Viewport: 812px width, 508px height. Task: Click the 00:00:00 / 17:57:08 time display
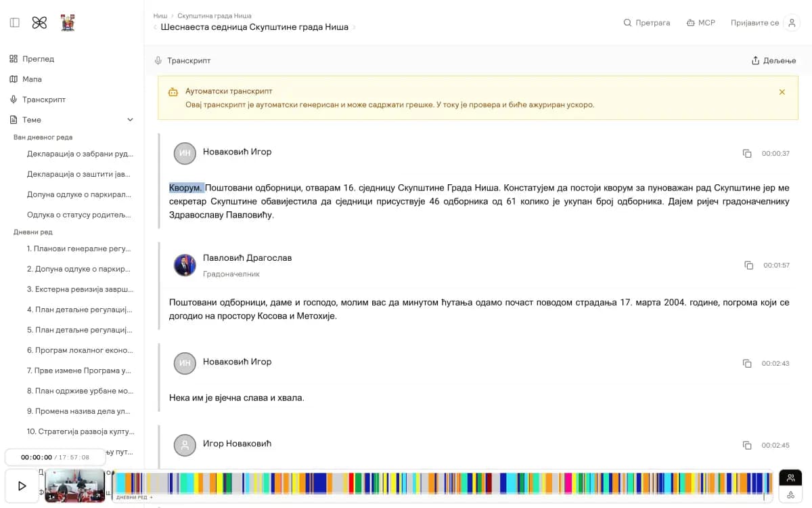(55, 457)
